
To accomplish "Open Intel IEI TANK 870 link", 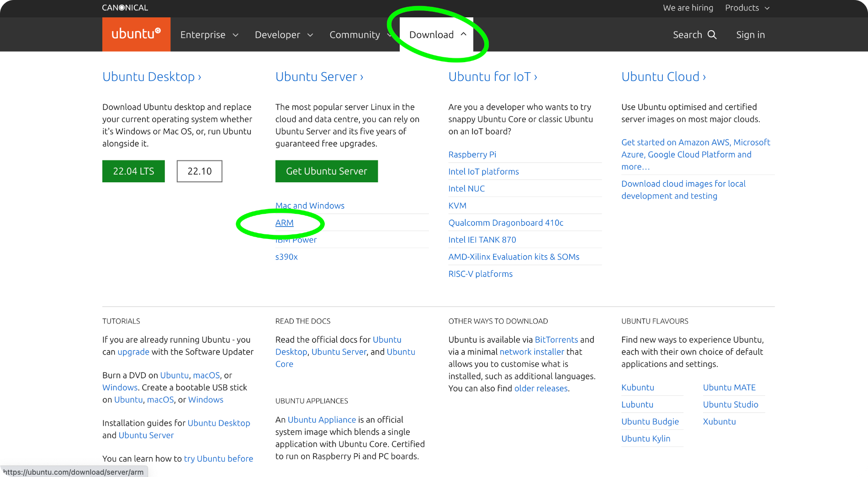I will coord(482,240).
